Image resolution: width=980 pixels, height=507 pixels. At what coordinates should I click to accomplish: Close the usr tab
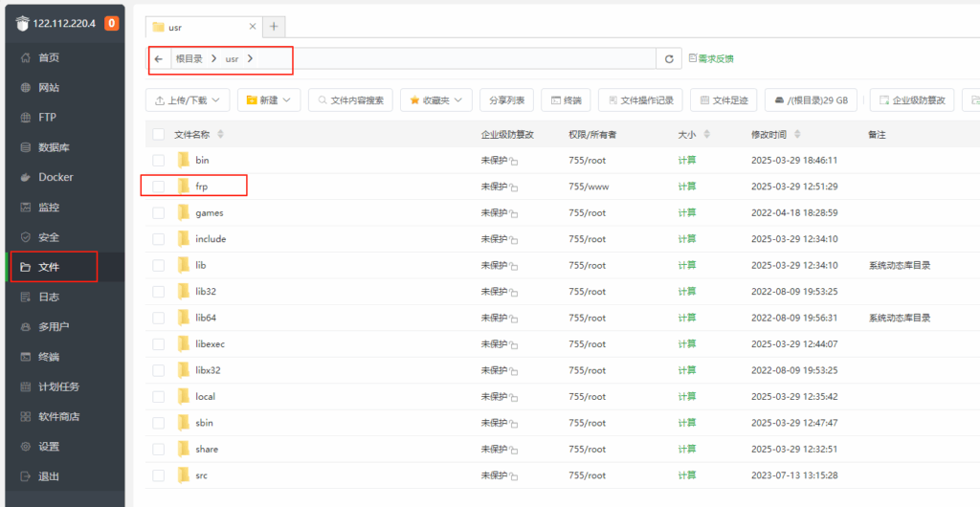tap(253, 26)
